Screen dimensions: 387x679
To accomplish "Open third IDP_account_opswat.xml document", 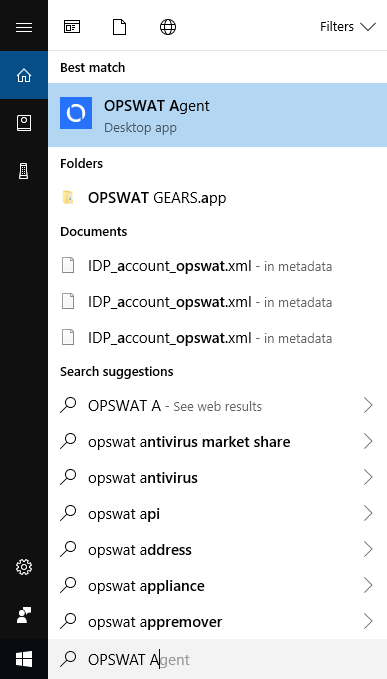I will click(218, 337).
